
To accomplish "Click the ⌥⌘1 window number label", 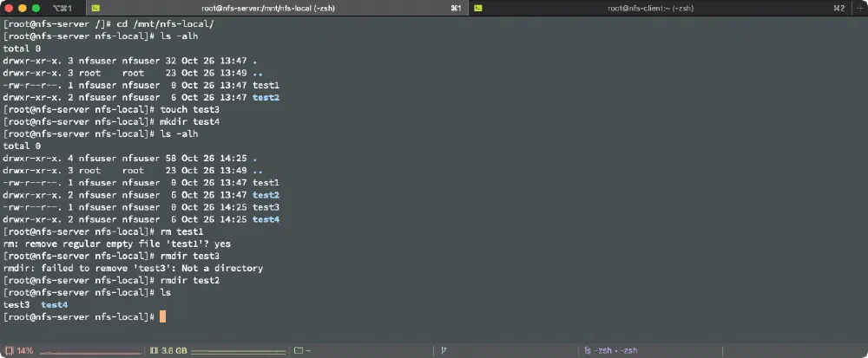I will click(x=63, y=8).
